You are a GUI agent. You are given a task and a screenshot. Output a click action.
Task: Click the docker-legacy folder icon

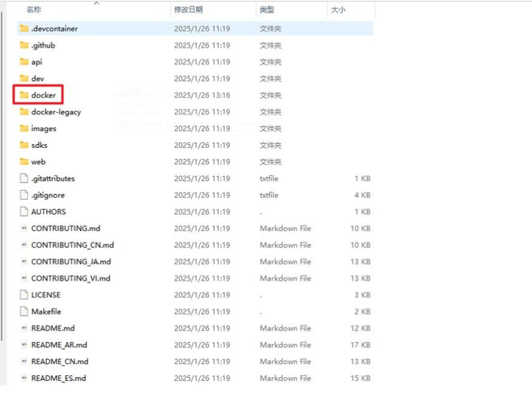click(25, 112)
